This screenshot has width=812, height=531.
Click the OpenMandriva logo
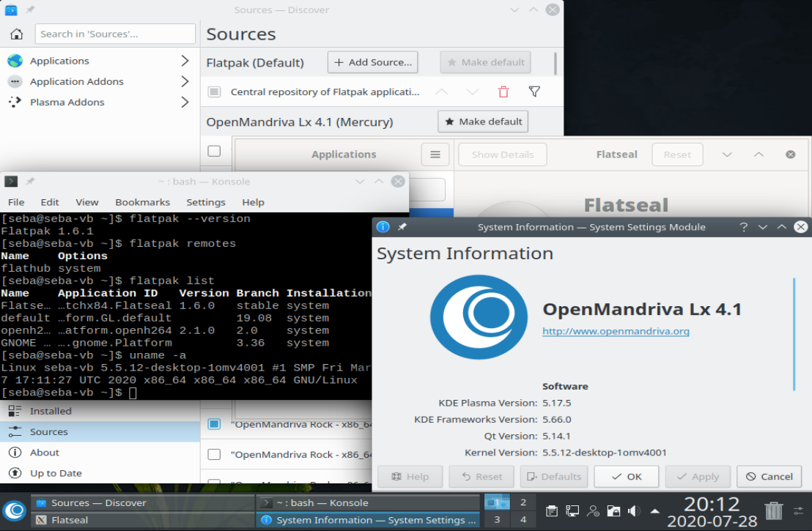pos(479,316)
